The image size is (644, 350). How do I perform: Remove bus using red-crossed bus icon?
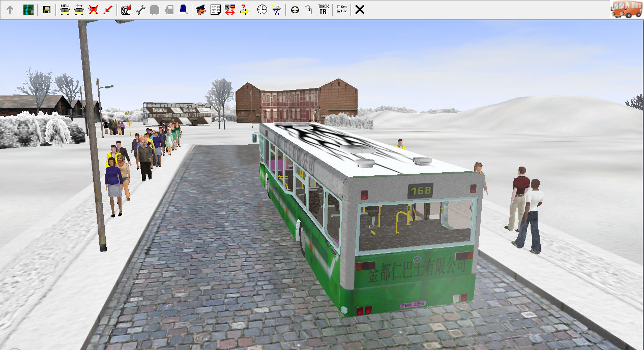point(93,10)
